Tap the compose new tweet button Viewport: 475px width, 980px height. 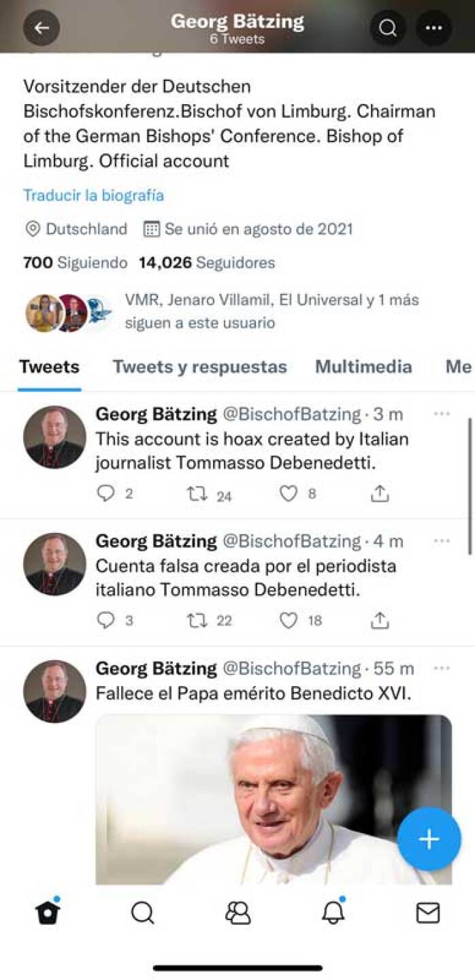pos(429,839)
